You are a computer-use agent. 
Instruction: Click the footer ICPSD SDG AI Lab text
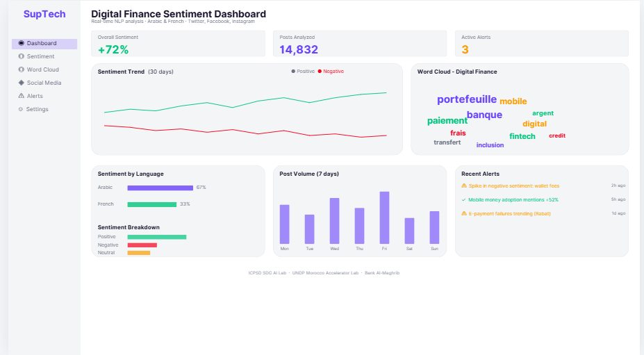tap(267, 273)
